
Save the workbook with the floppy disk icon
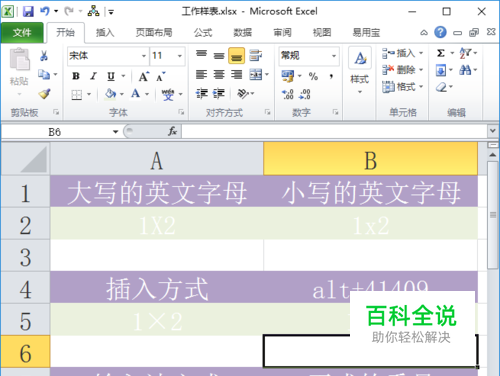28,12
